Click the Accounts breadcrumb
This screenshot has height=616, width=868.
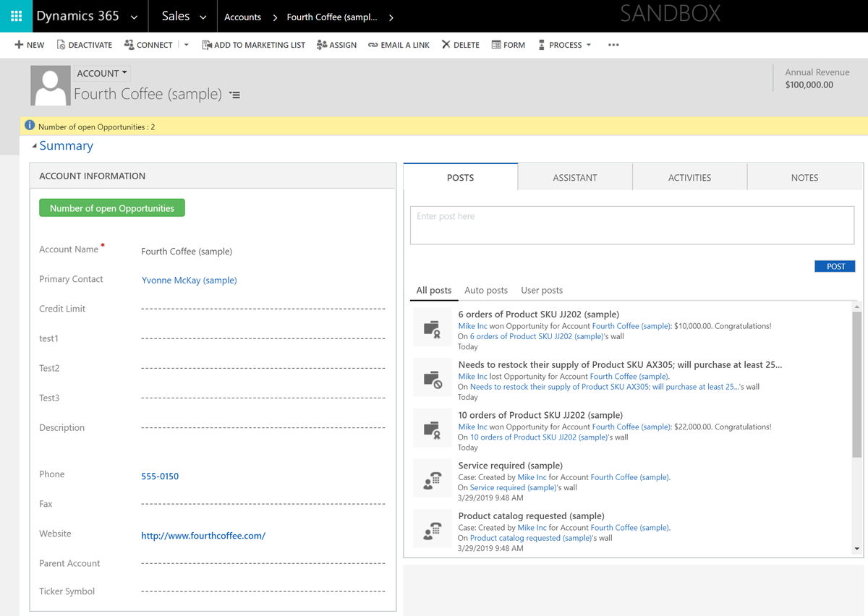click(x=242, y=17)
